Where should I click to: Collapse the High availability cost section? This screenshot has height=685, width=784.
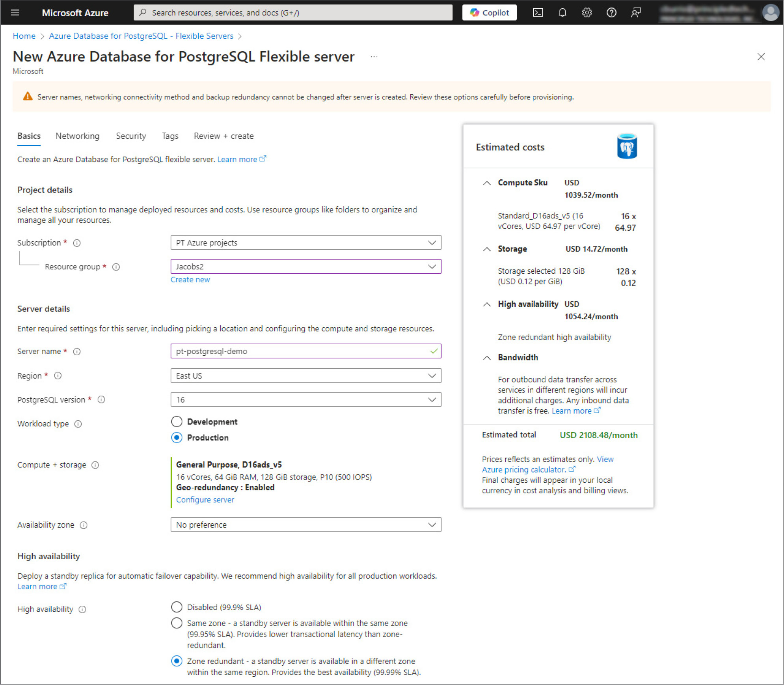487,304
